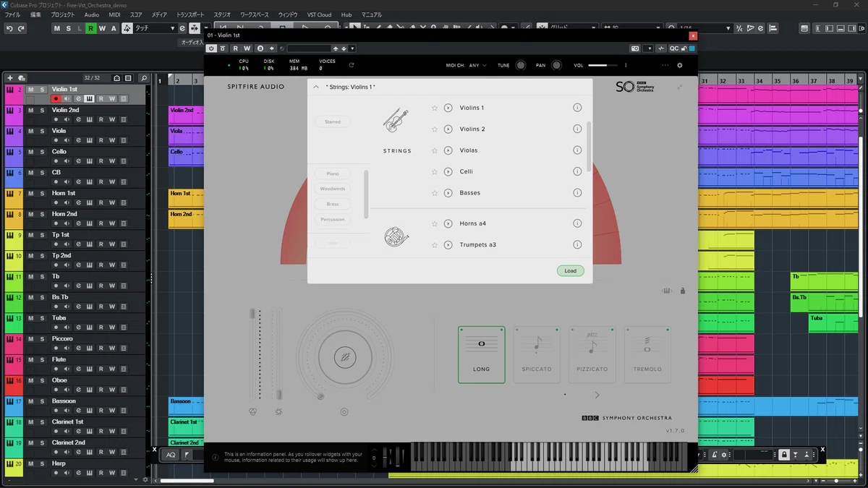This screenshot has width=868, height=488.
Task: Click the VOL slider in plugin header
Action: (603, 65)
